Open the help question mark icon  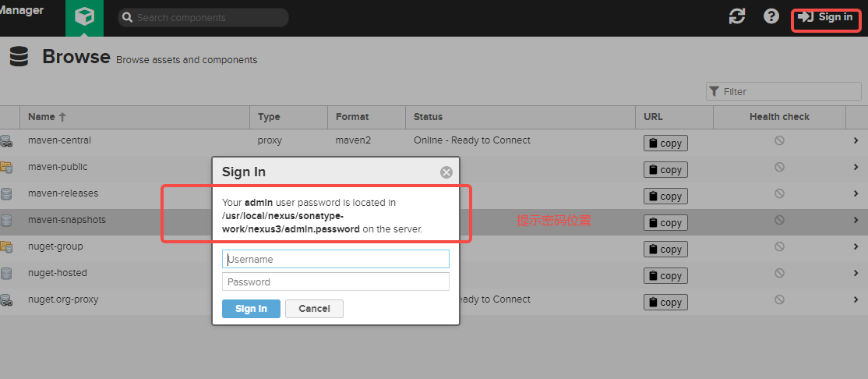click(771, 16)
